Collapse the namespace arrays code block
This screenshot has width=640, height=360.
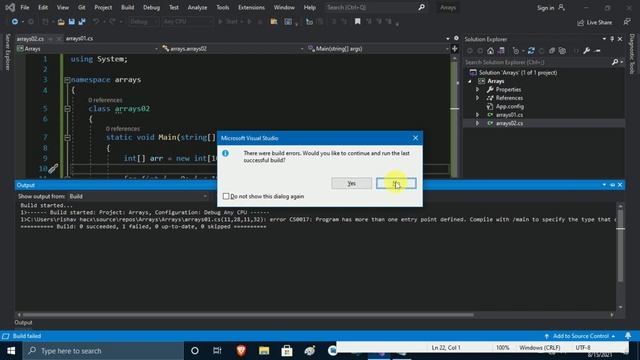click(67, 80)
